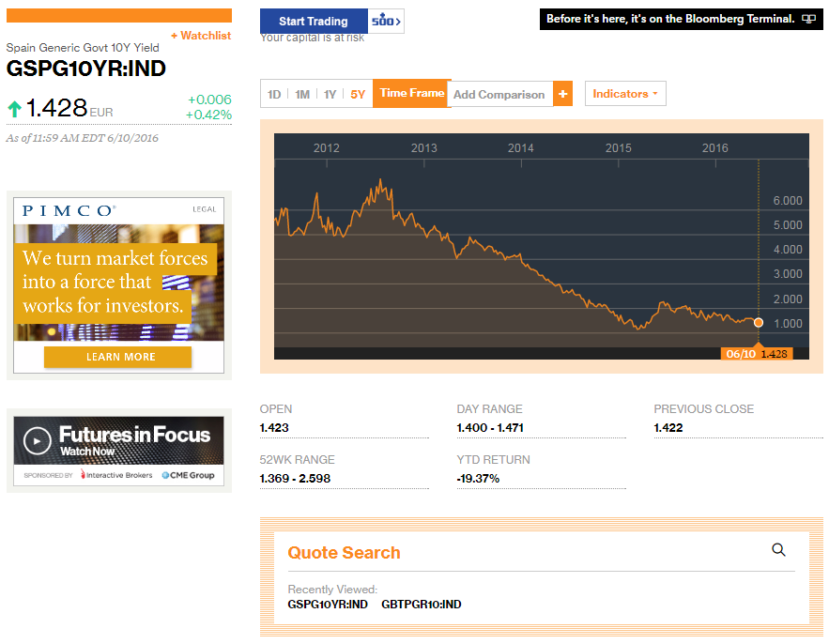Click the DAY RANGE value 1.400 - 1.471
Screen dimensions: 829x644
click(490, 428)
